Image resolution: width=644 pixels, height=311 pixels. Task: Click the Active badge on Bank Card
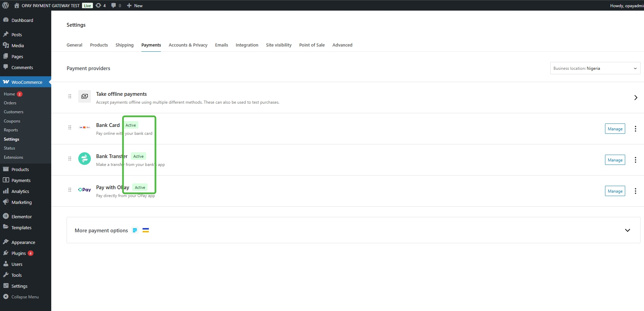[131, 125]
